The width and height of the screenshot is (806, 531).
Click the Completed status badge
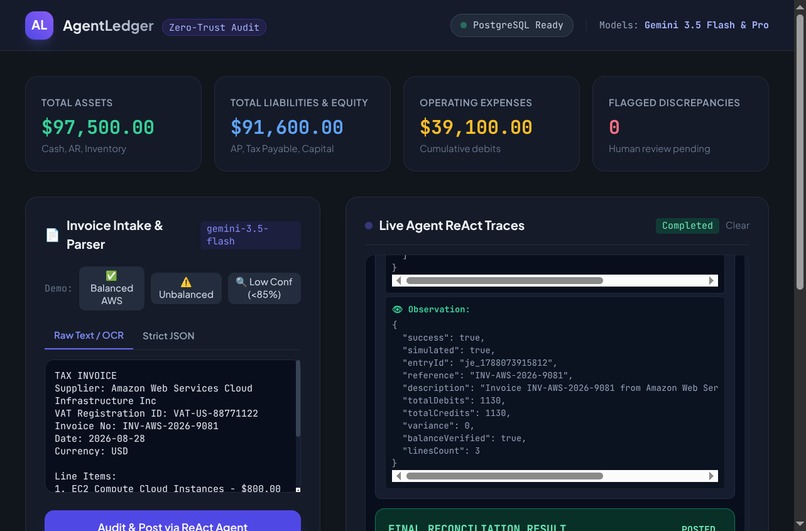pyautogui.click(x=687, y=226)
